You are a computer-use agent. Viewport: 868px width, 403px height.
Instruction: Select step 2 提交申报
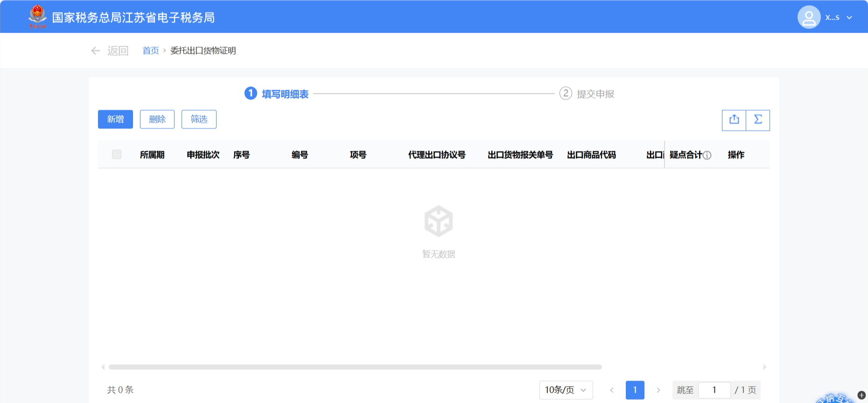click(587, 94)
